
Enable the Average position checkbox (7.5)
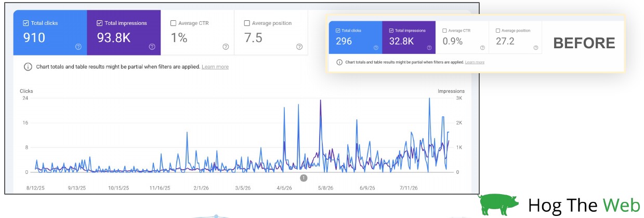click(247, 23)
